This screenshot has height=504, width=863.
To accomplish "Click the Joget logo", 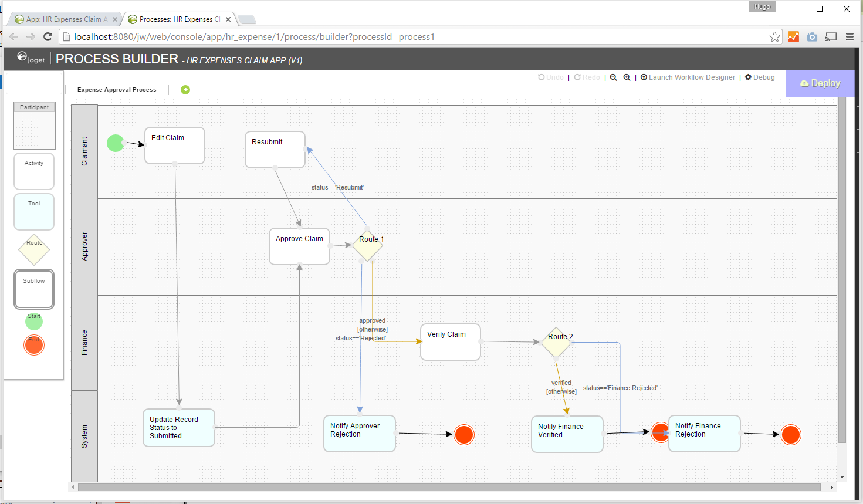I will click(31, 57).
